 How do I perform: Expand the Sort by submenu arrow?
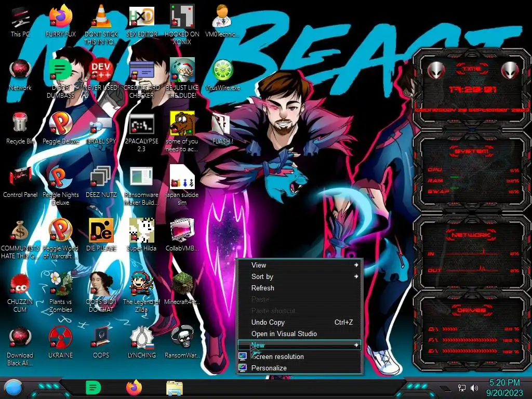[x=356, y=276]
